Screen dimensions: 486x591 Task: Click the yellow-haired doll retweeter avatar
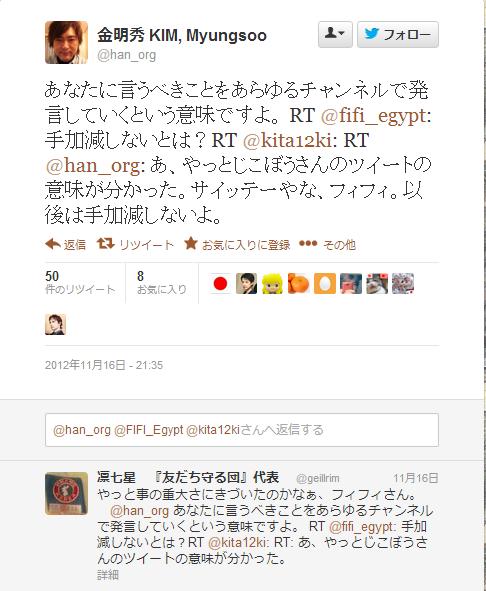tap(272, 283)
